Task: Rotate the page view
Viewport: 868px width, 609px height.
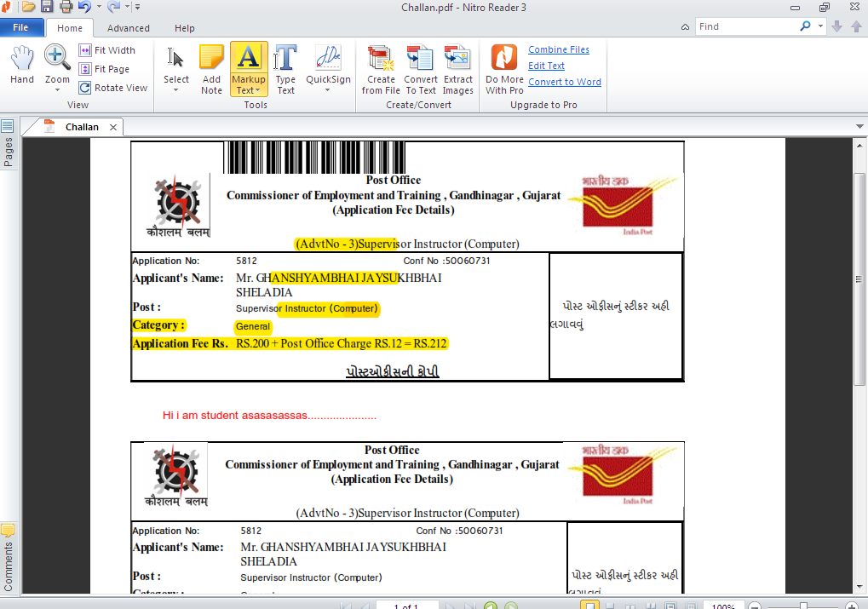Action: pos(113,88)
